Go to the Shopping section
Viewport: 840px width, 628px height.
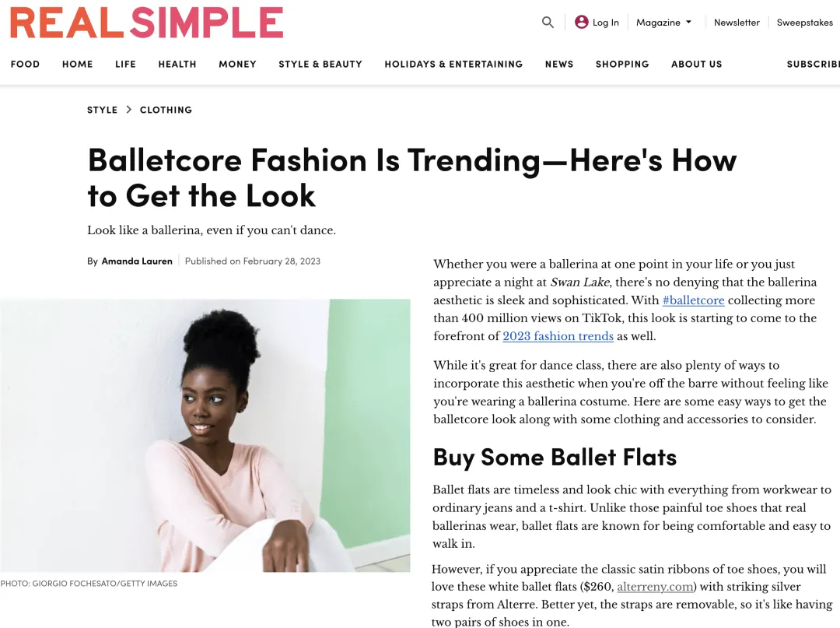click(x=622, y=65)
